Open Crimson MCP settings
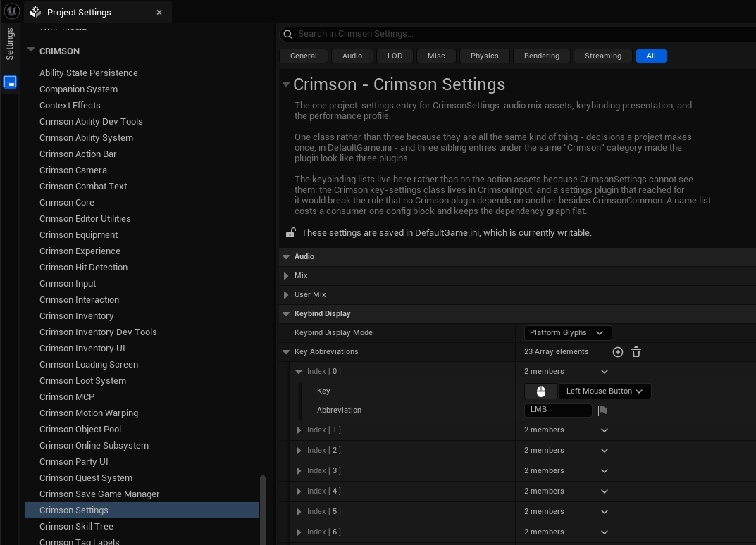 point(67,397)
